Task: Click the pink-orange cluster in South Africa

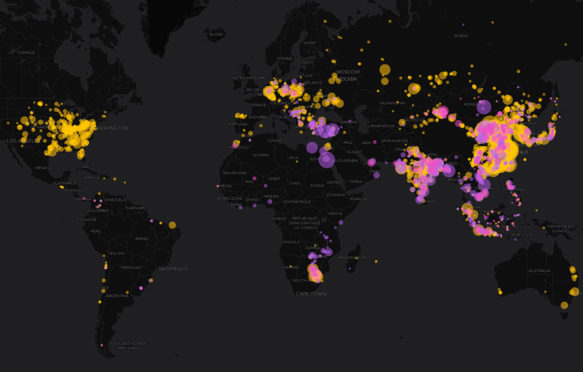Action: [315, 272]
